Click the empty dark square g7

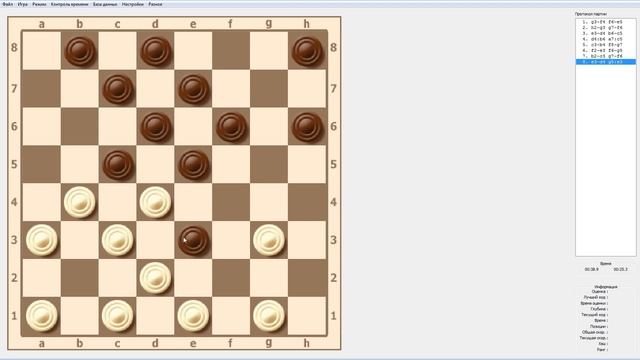269,89
